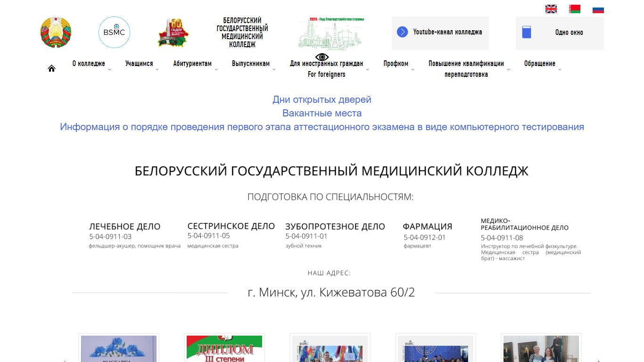
Task: Switch site language to English flag
Action: 551,9
